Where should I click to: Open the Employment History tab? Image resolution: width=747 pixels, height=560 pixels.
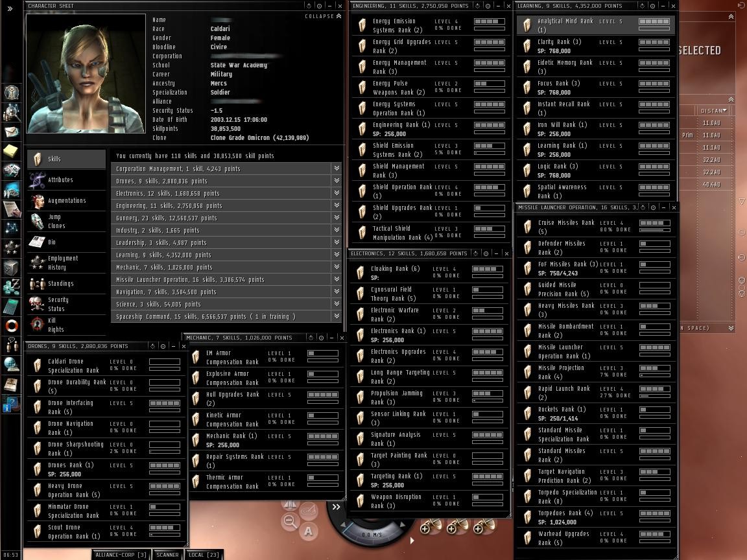tap(66, 263)
